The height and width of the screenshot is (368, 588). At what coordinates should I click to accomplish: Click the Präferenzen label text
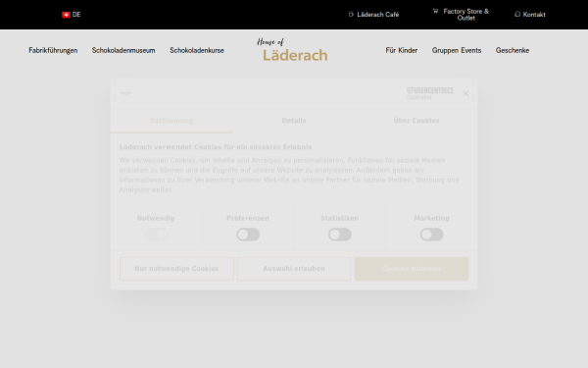coord(248,218)
